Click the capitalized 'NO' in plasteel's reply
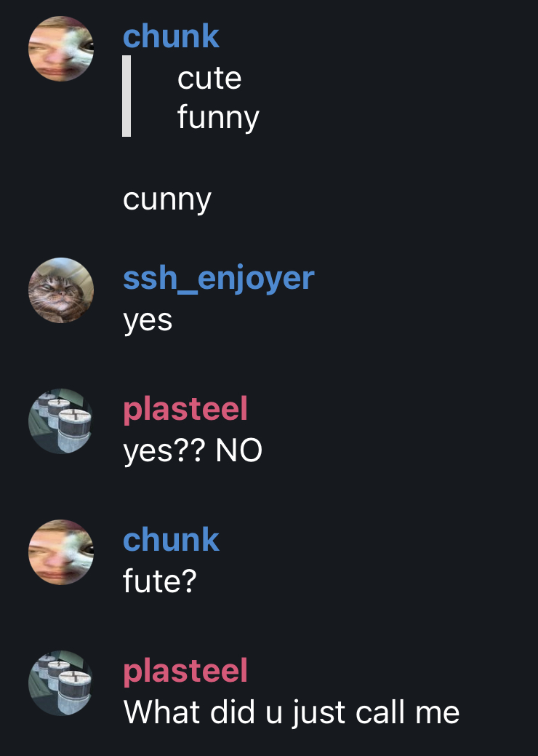Image resolution: width=538 pixels, height=756 pixels. pyautogui.click(x=239, y=451)
